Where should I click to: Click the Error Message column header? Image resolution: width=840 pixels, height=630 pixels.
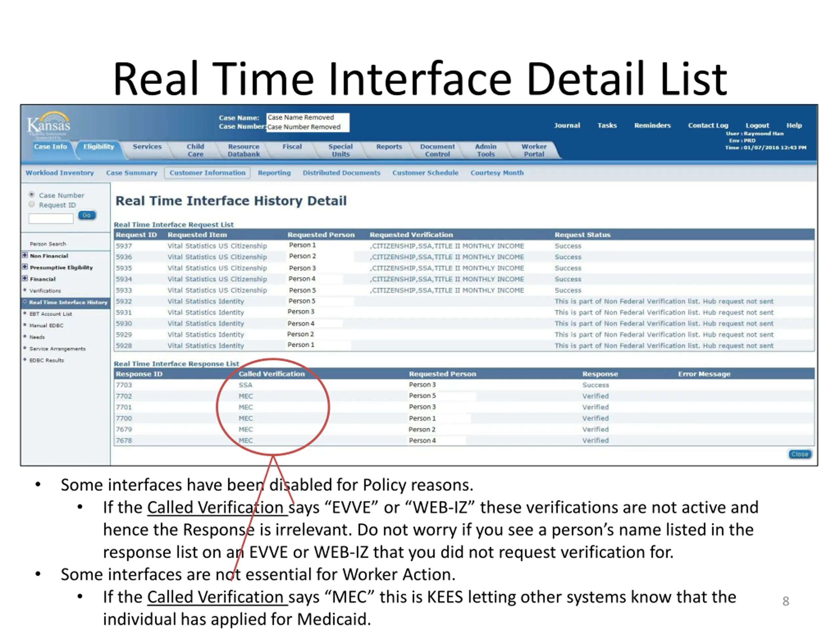tap(704, 374)
